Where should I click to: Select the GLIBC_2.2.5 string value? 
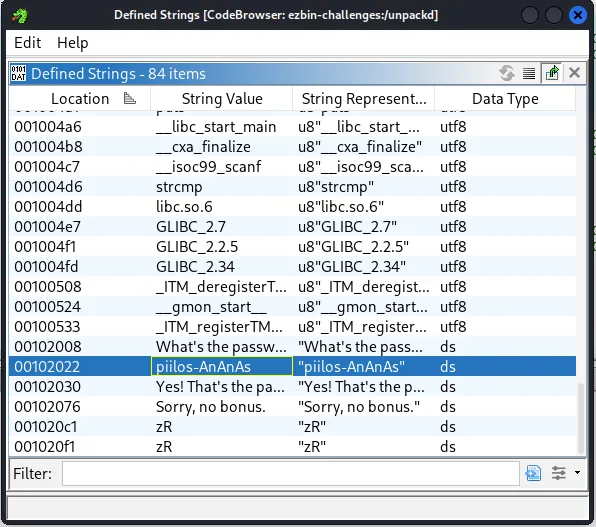pos(197,247)
